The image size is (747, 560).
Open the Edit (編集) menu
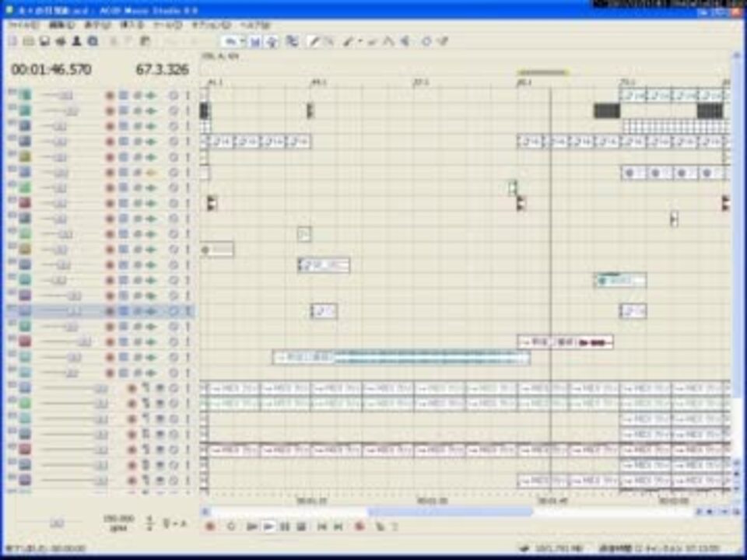61,25
